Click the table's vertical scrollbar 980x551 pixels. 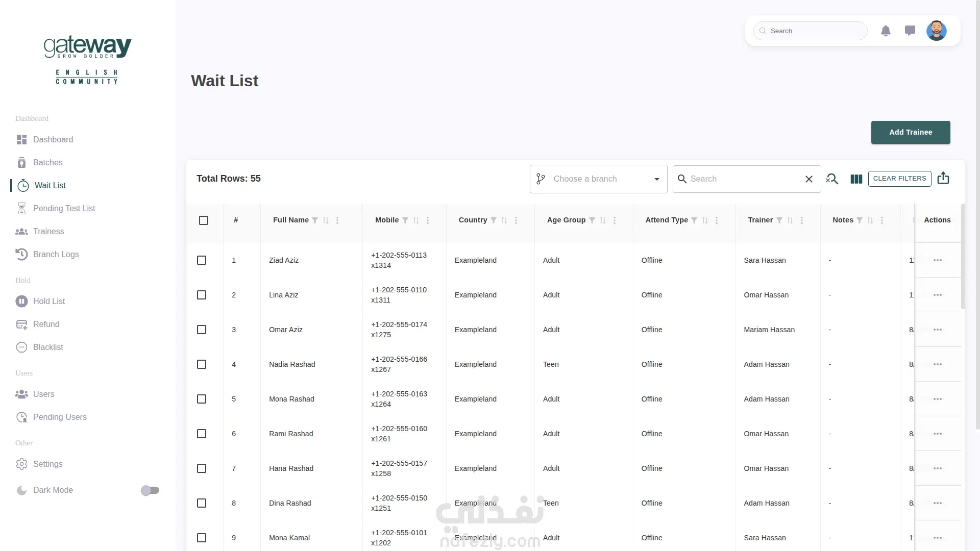tap(963, 257)
